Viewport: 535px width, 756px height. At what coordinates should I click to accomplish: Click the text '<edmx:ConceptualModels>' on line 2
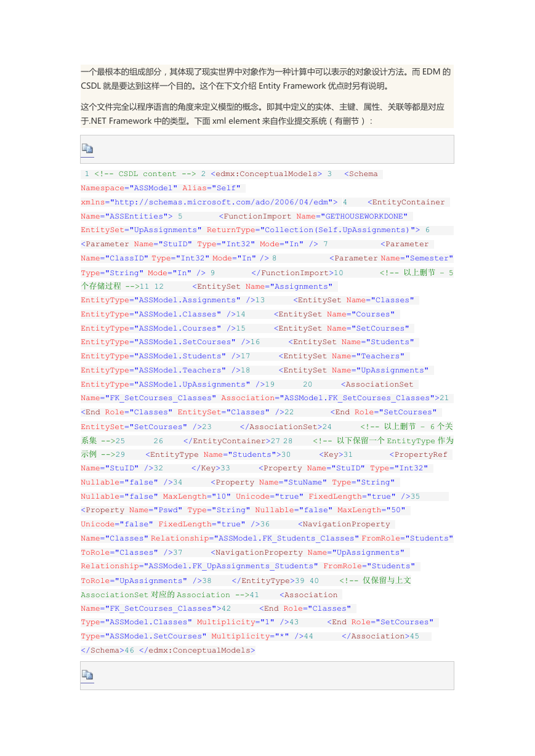pos(266,174)
